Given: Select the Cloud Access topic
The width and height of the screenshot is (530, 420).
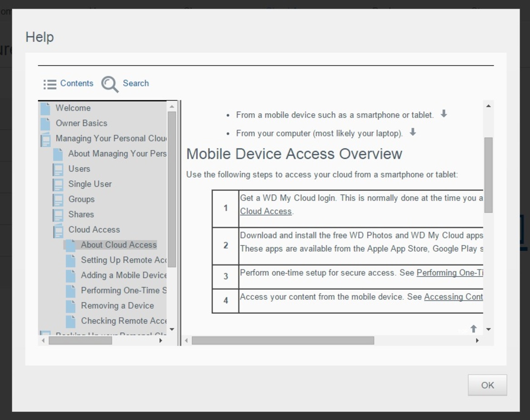Looking at the screenshot, I should pyautogui.click(x=94, y=230).
